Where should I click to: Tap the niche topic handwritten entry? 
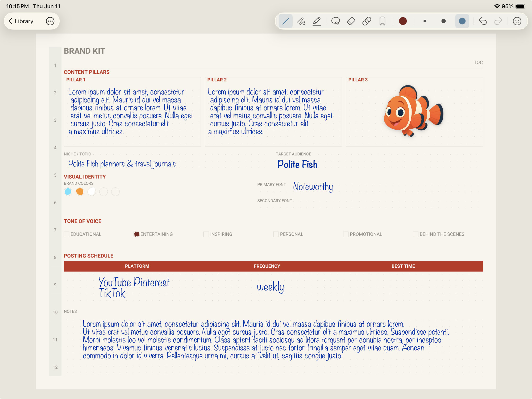(x=122, y=164)
